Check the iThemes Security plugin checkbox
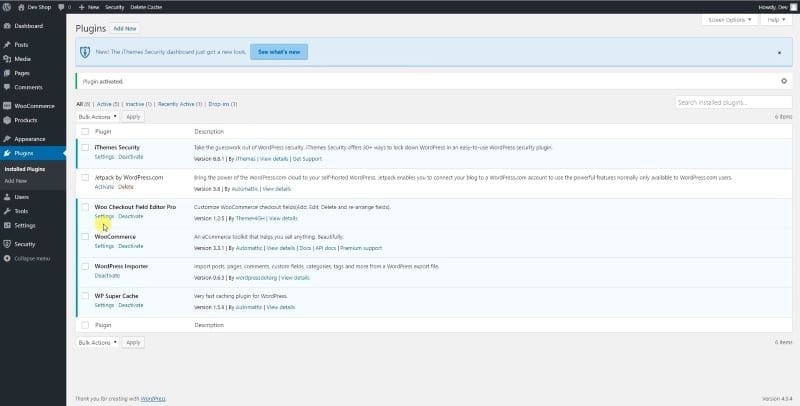Viewport: 800px width, 406px height. point(85,148)
